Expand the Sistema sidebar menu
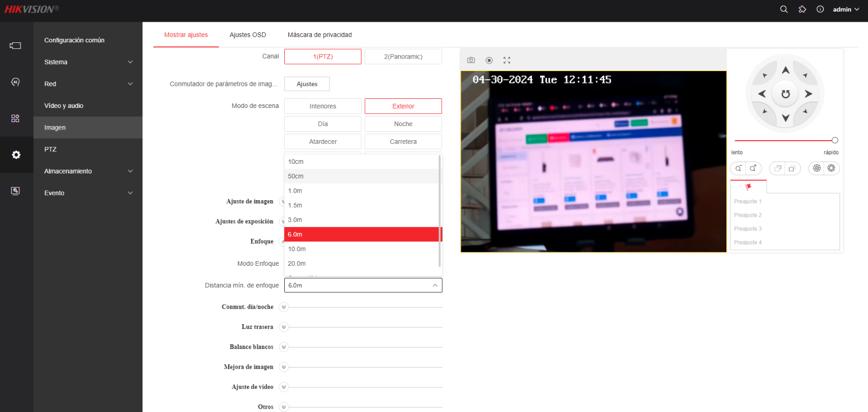This screenshot has width=868, height=412. pyautogui.click(x=88, y=62)
